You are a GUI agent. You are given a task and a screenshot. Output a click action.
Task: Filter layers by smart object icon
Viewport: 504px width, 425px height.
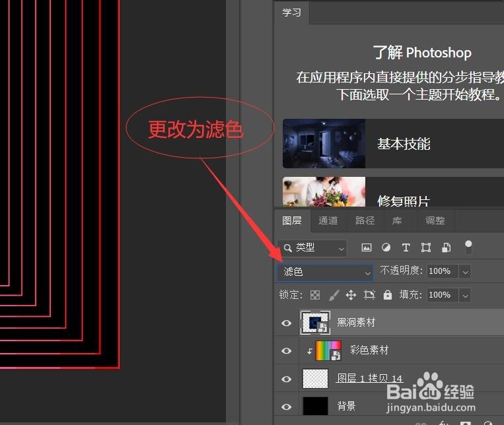446,247
